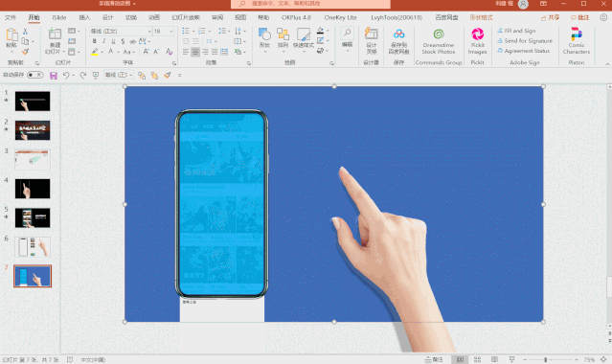Click Decrease Font Size icon

coord(156,52)
